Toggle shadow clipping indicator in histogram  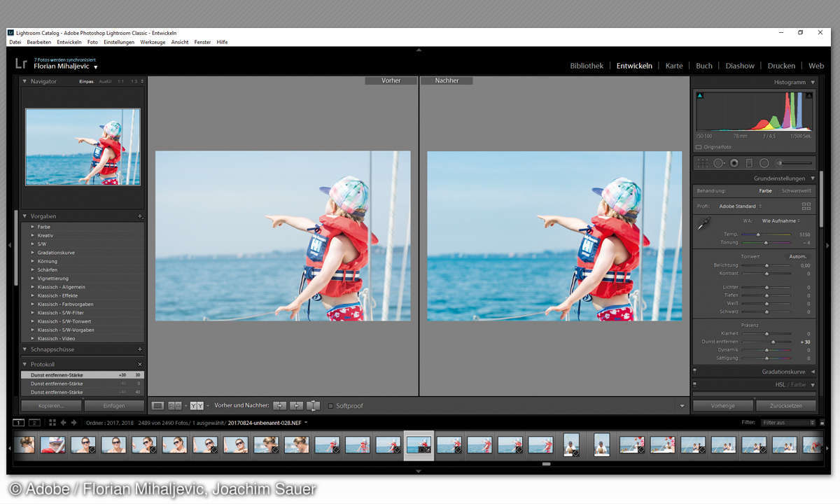(699, 95)
